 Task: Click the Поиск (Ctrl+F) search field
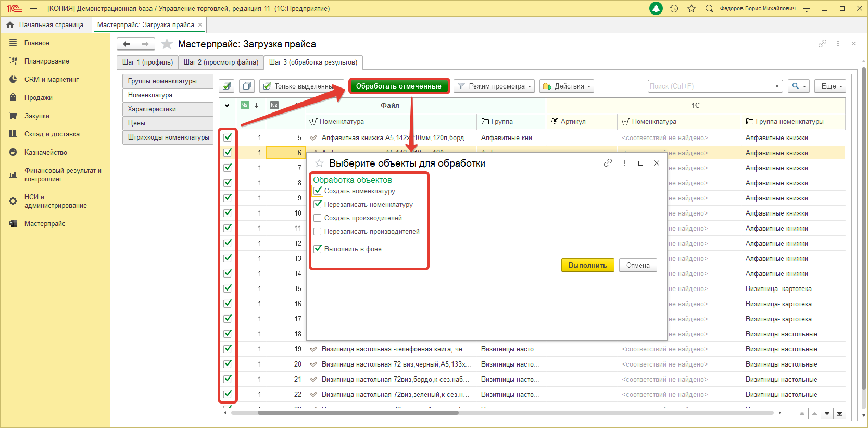[709, 86]
